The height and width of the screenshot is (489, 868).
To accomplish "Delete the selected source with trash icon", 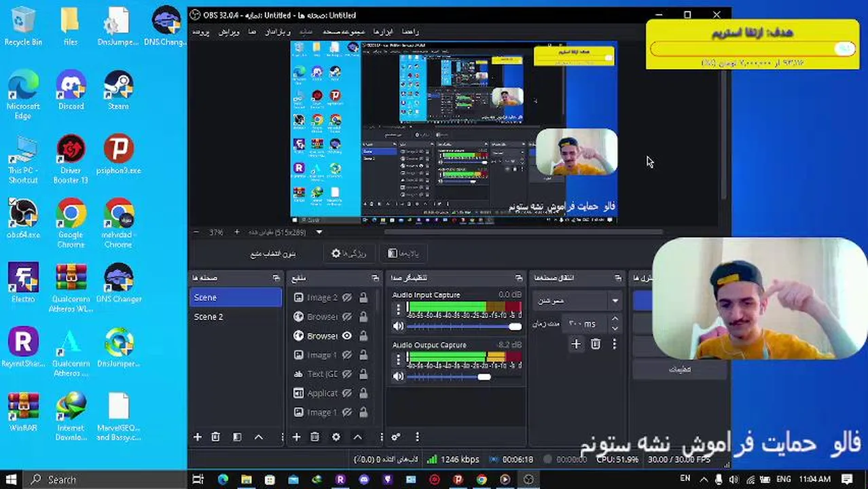I will (x=314, y=437).
